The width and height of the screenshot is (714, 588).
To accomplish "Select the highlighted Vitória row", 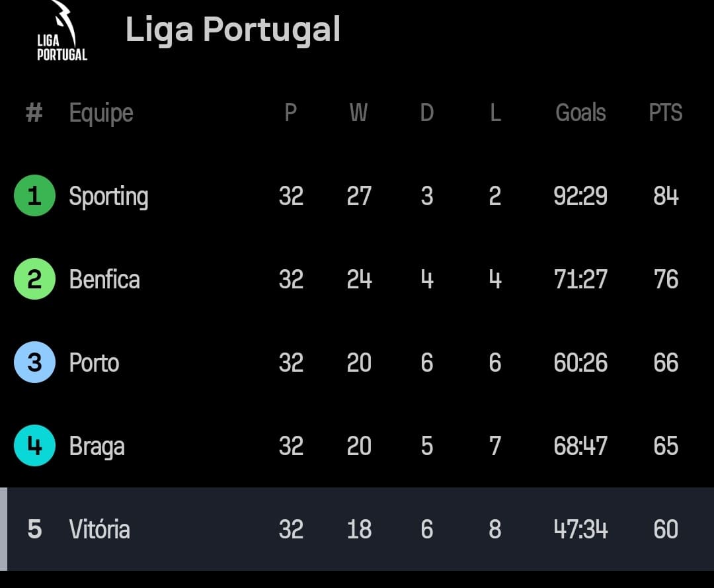I will pos(357,529).
